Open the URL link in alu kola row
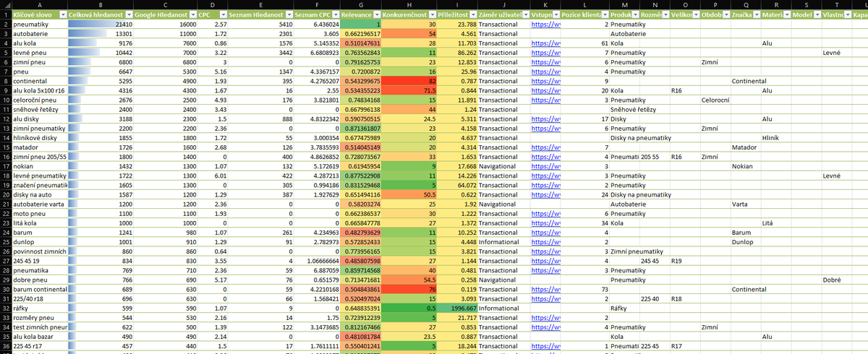The height and width of the screenshot is (354, 868). pos(545,43)
